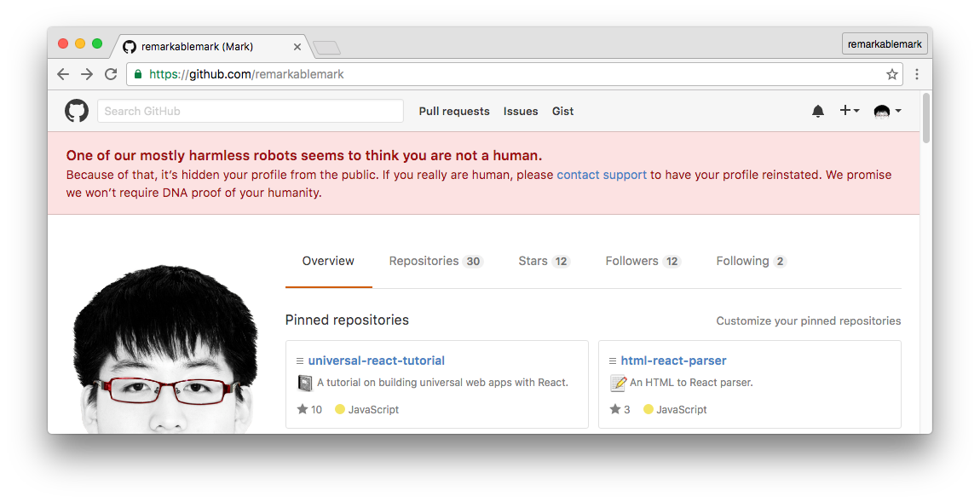This screenshot has height=502, width=980.
Task: Click the macOS yellow minimize button
Action: point(80,43)
